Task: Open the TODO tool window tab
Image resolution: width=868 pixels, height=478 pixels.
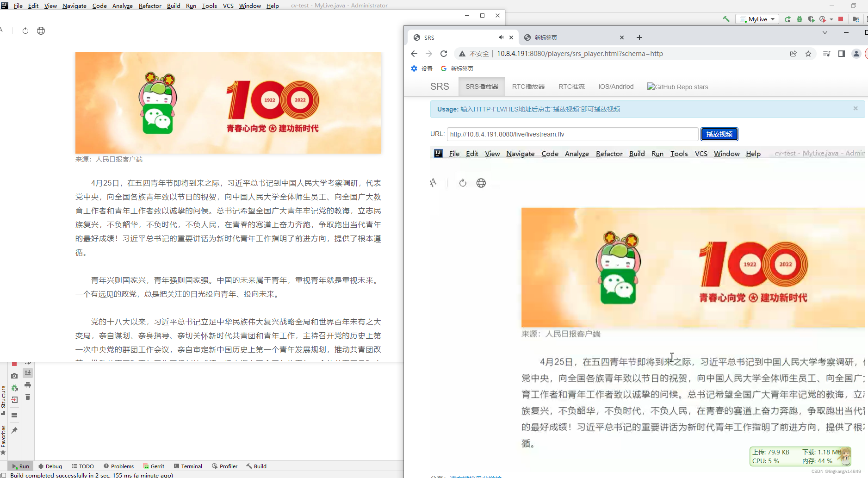Action: (x=83, y=466)
